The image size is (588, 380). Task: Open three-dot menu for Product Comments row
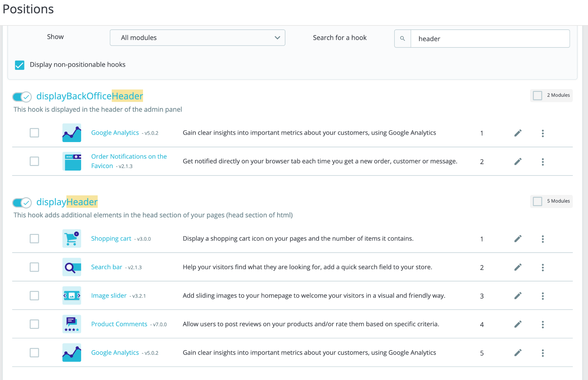(x=543, y=324)
